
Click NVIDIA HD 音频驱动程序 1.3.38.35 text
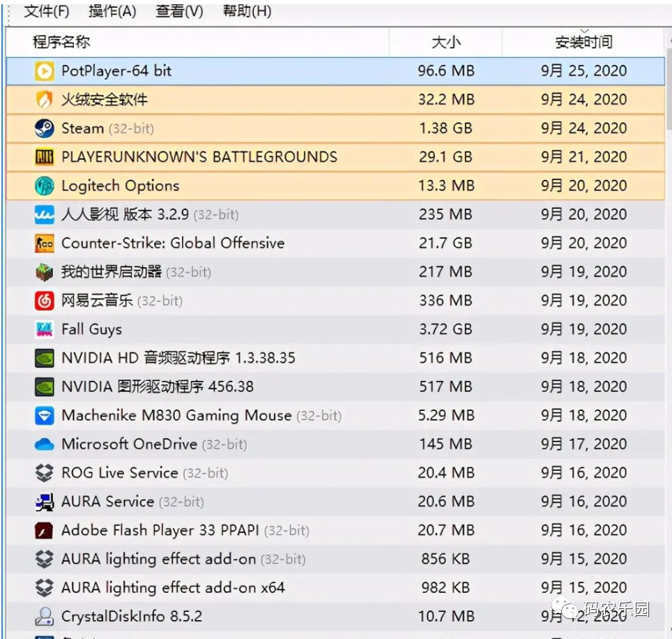click(x=178, y=358)
